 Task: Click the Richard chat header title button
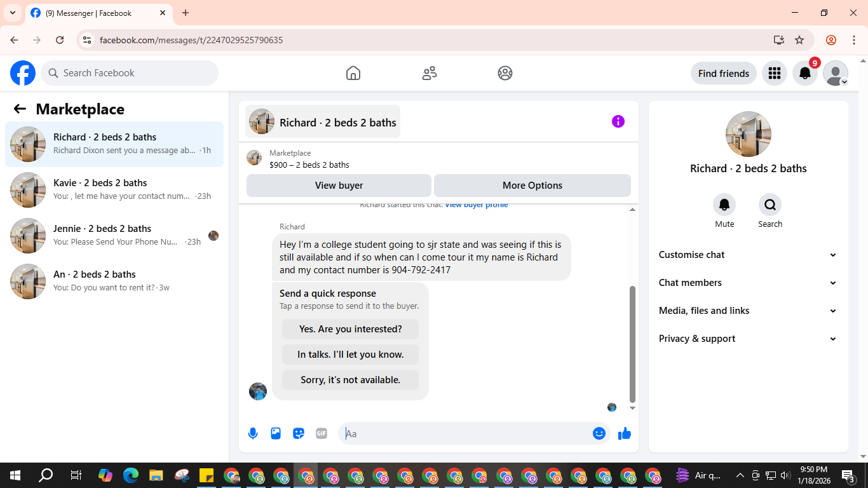323,121
